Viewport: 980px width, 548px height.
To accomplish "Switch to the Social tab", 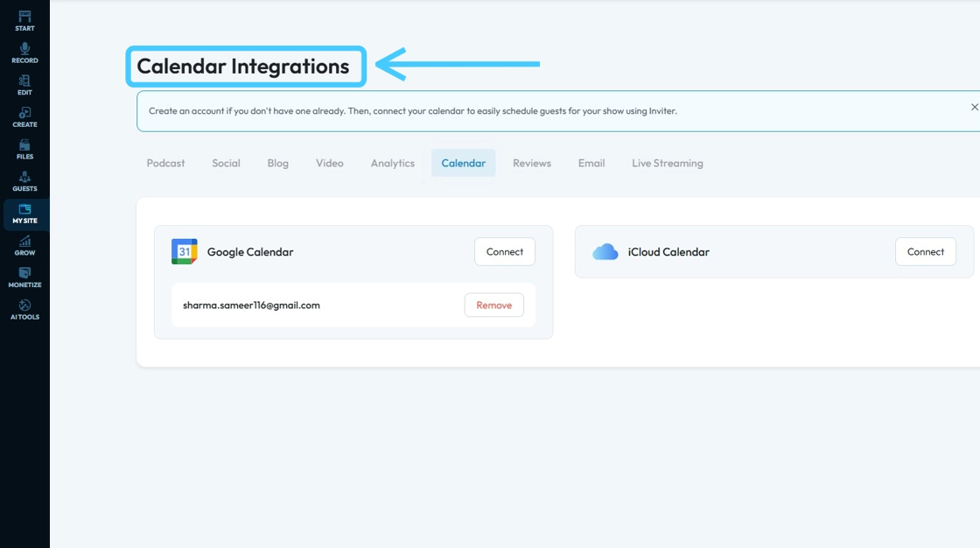I will click(226, 163).
